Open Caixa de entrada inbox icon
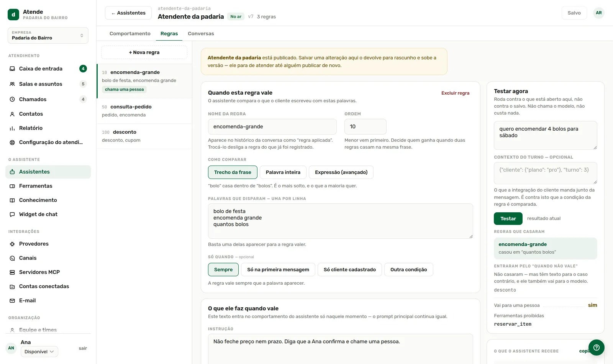The width and height of the screenshot is (613, 364). [12, 69]
